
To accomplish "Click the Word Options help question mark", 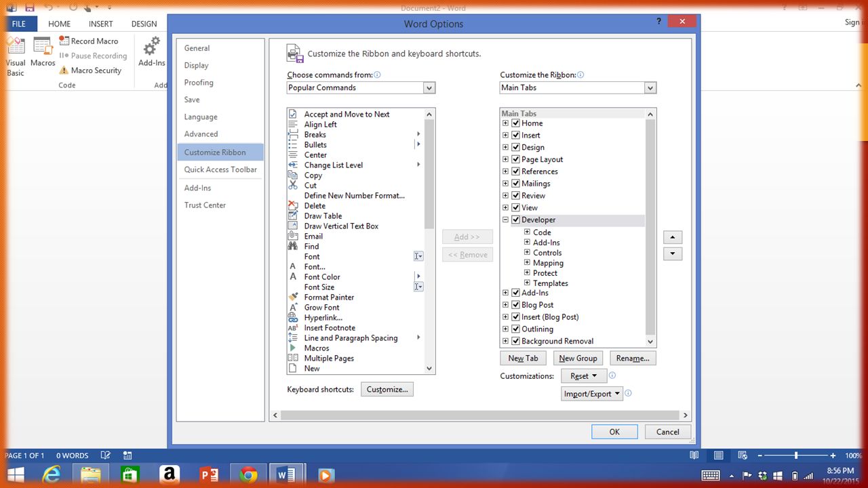I will (658, 22).
